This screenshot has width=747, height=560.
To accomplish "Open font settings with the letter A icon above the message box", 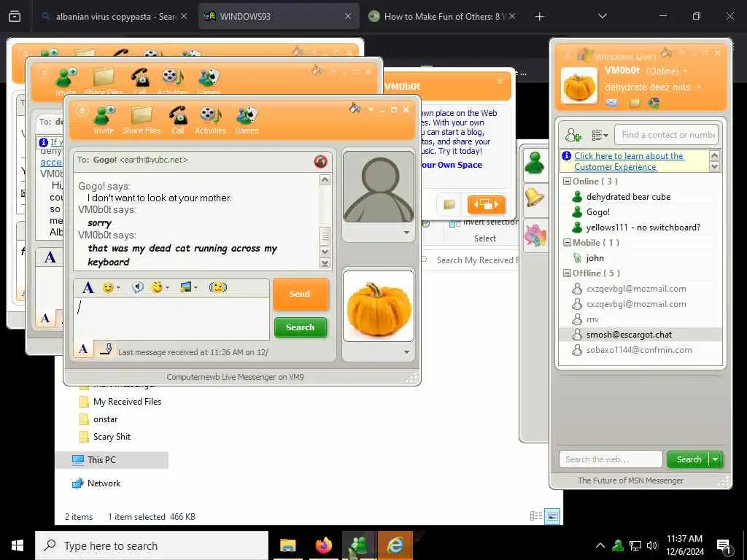I will pos(88,287).
